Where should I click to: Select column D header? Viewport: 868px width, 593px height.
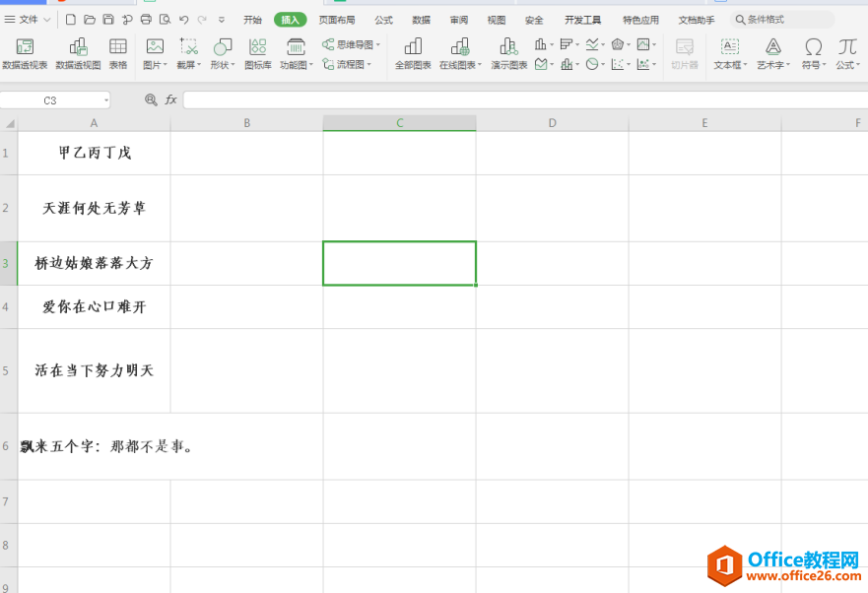552,123
